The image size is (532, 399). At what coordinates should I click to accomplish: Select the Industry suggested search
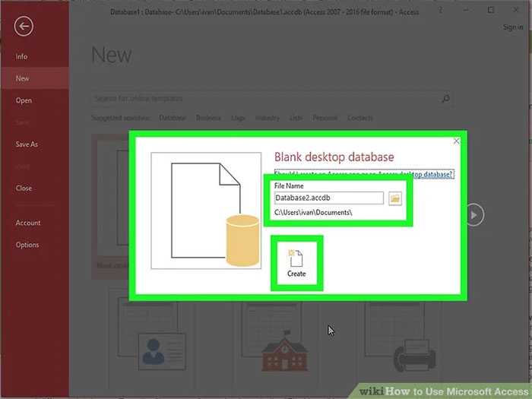click(267, 118)
